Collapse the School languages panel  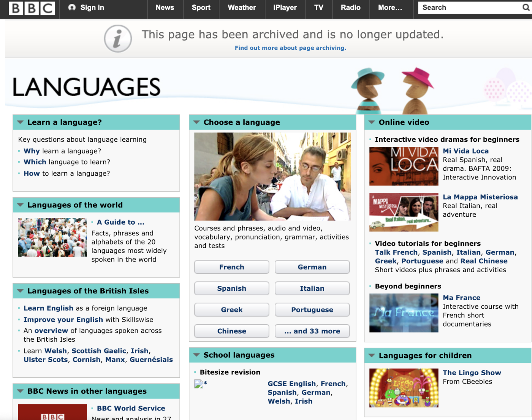[196, 355]
